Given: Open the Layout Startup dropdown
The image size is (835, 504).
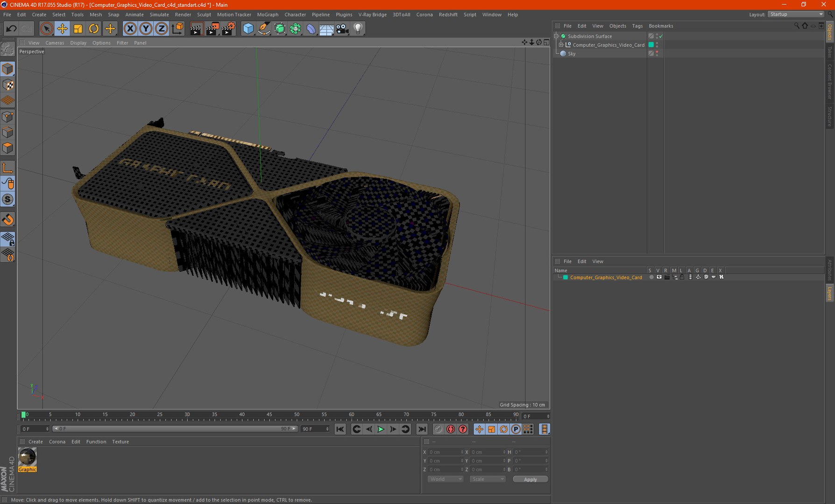Looking at the screenshot, I should tap(796, 14).
